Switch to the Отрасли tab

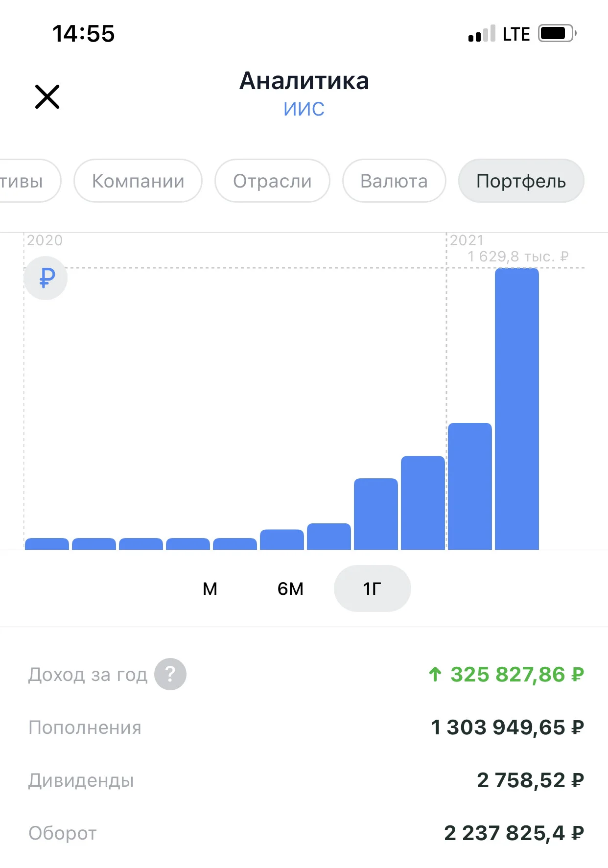pyautogui.click(x=272, y=181)
